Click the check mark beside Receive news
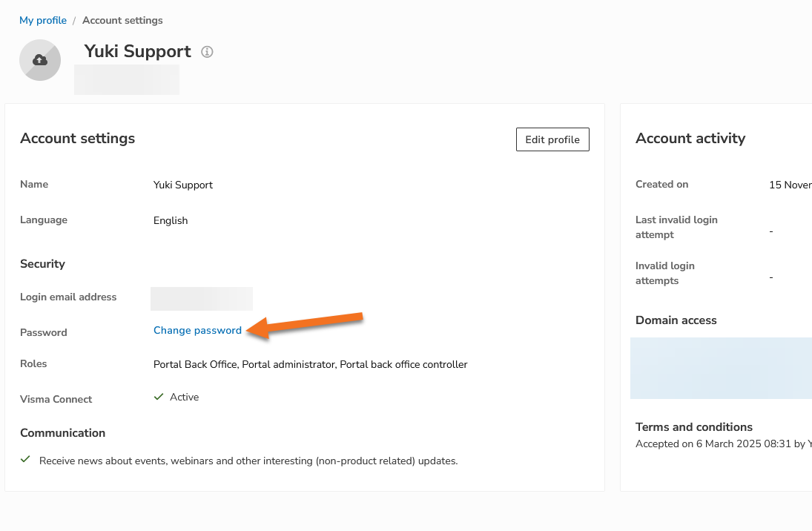Screen dimensions: 812x531 (25, 460)
